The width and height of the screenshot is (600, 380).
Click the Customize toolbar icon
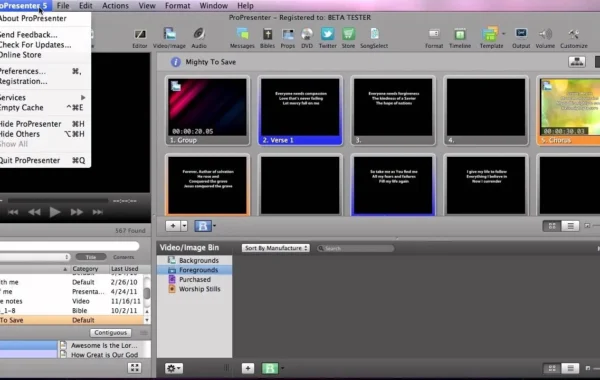pos(574,38)
